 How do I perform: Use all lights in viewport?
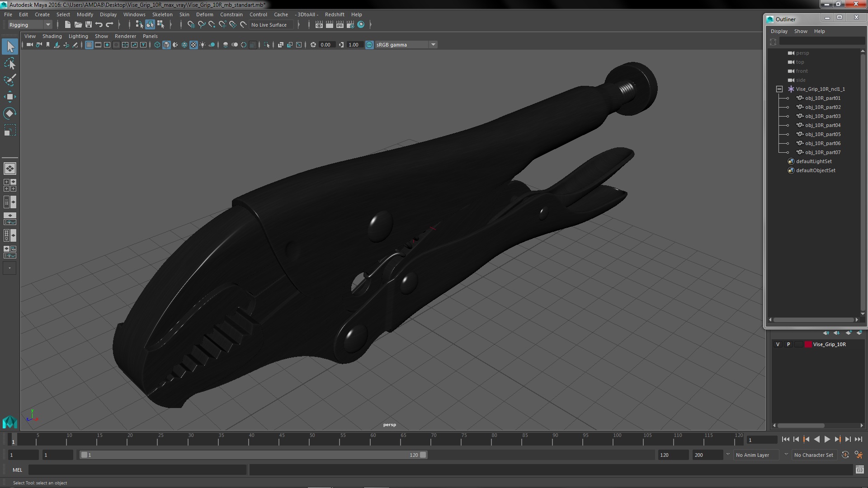(x=203, y=45)
